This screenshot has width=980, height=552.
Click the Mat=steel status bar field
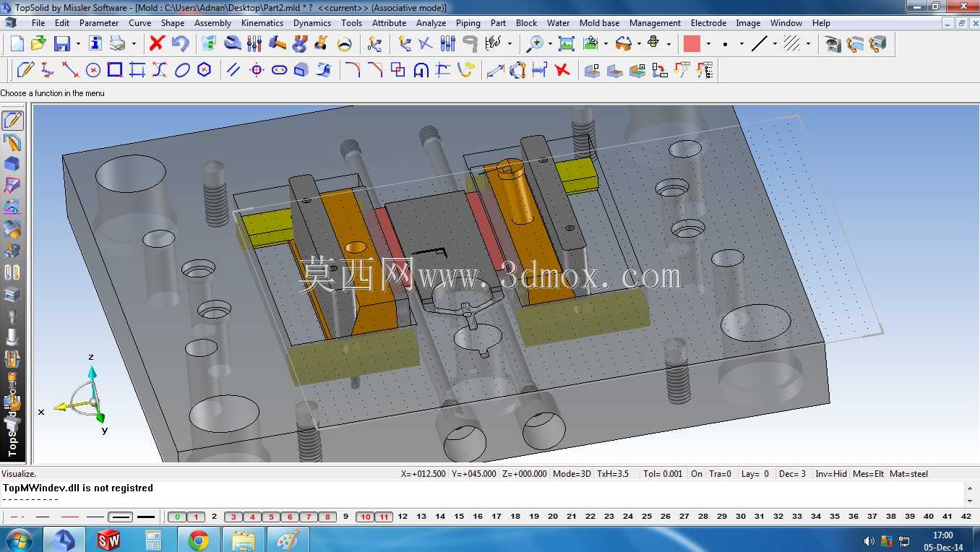tap(909, 474)
